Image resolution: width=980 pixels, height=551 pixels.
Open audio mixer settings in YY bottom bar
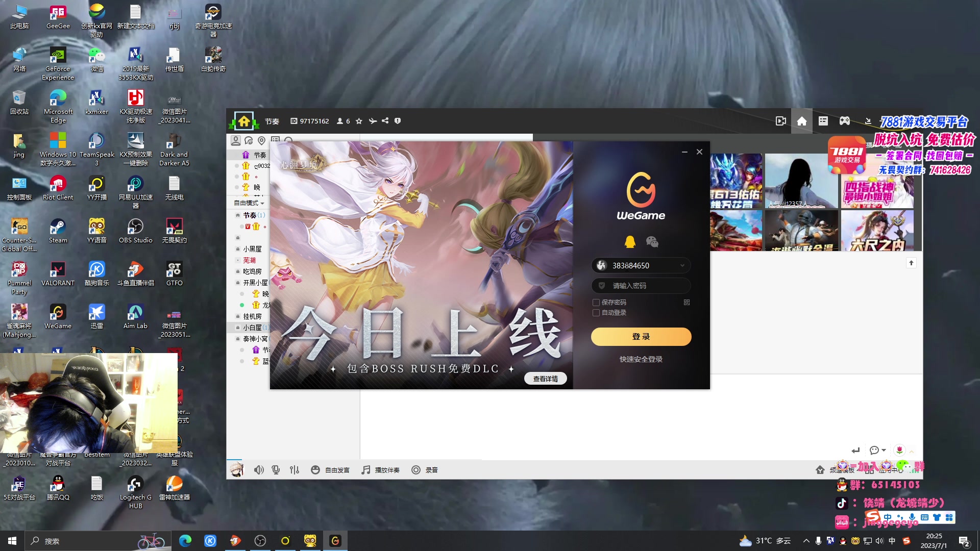(295, 470)
